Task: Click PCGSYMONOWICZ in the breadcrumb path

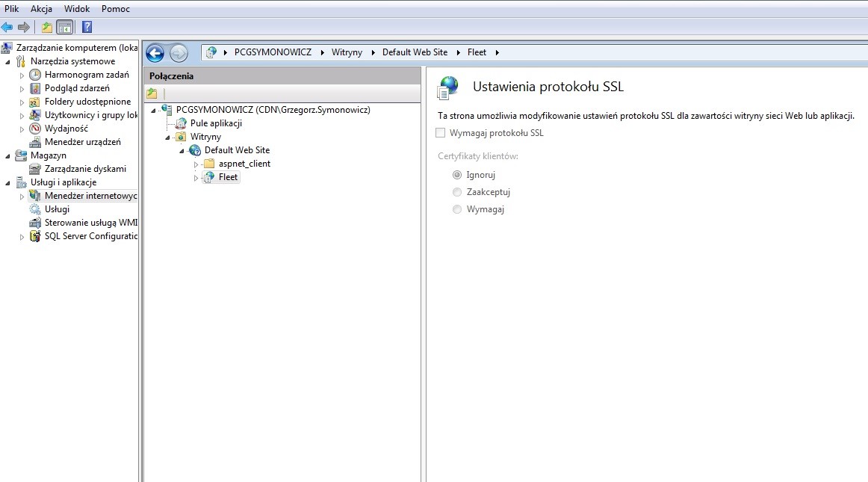Action: pyautogui.click(x=273, y=52)
